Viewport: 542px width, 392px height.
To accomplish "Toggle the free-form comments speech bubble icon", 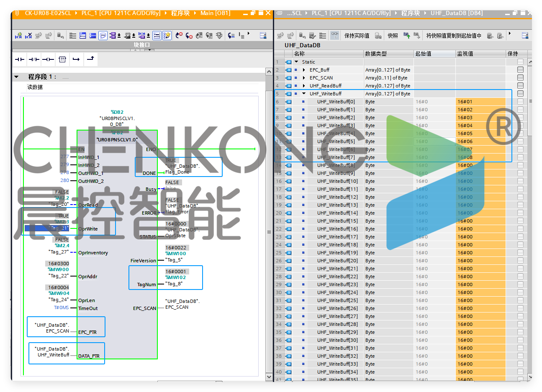I will (x=103, y=36).
